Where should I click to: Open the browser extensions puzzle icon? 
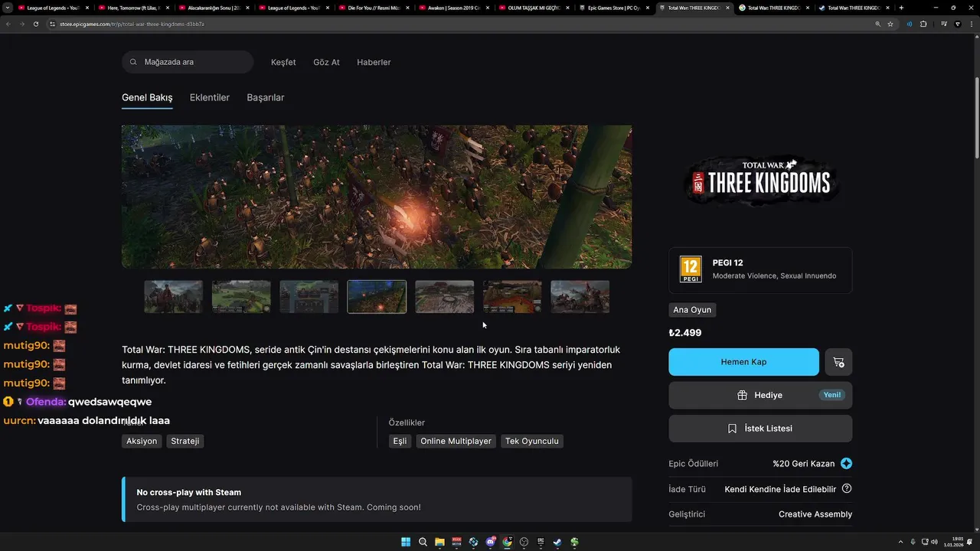pyautogui.click(x=923, y=24)
